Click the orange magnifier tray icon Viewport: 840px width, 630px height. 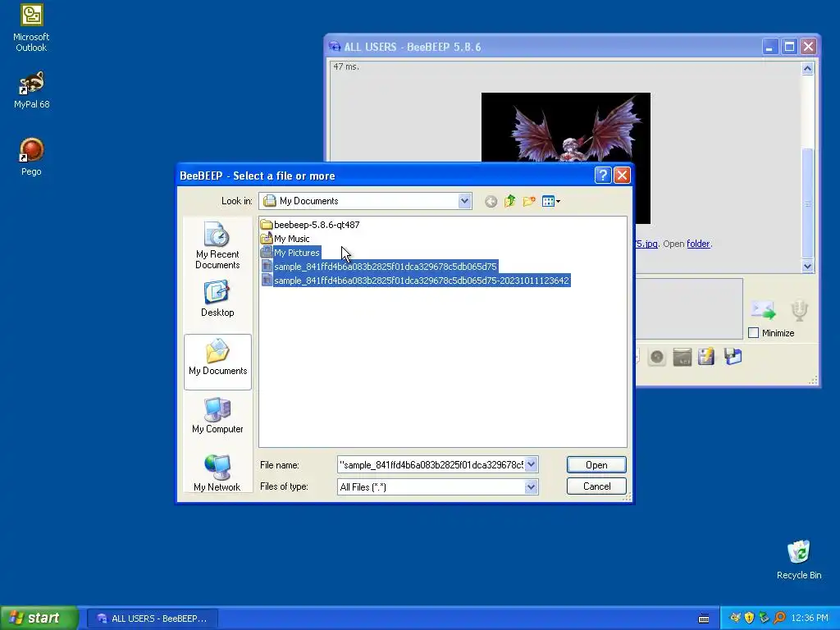coord(779,619)
